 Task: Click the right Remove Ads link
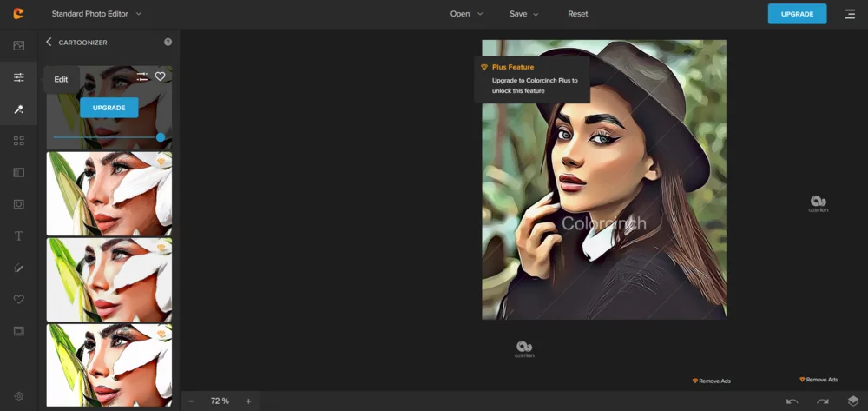[x=819, y=380]
